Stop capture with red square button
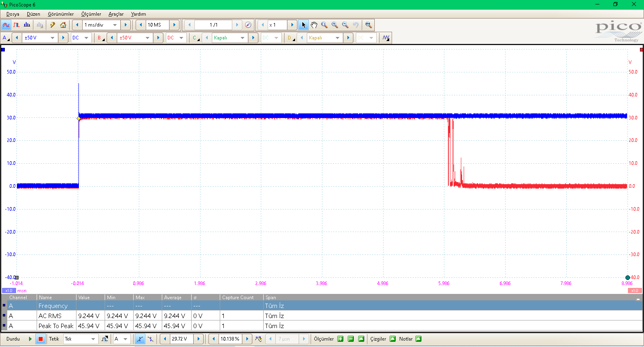The height and width of the screenshot is (347, 644). click(41, 339)
